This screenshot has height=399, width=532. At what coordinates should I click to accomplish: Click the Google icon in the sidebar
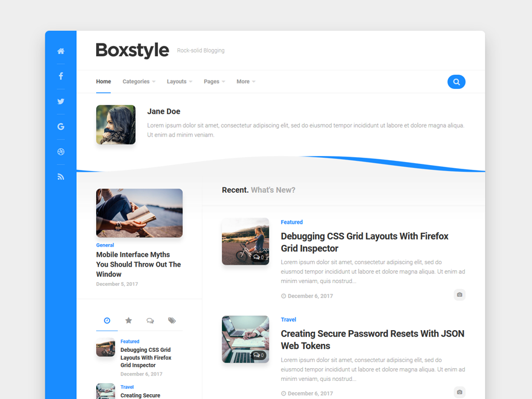pyautogui.click(x=60, y=126)
